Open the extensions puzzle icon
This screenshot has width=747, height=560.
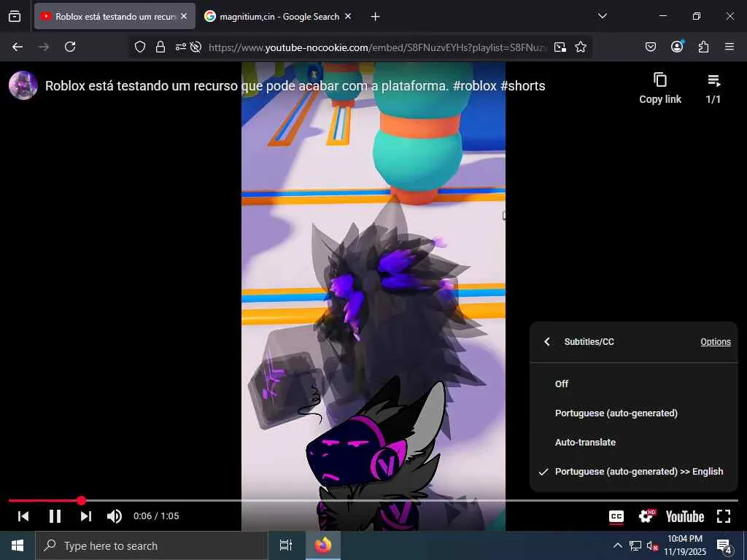click(x=703, y=47)
